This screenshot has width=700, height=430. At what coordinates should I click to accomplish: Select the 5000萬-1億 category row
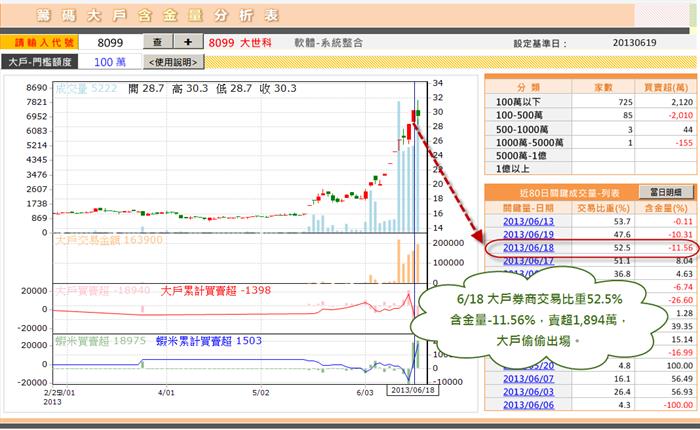pyautogui.click(x=590, y=156)
